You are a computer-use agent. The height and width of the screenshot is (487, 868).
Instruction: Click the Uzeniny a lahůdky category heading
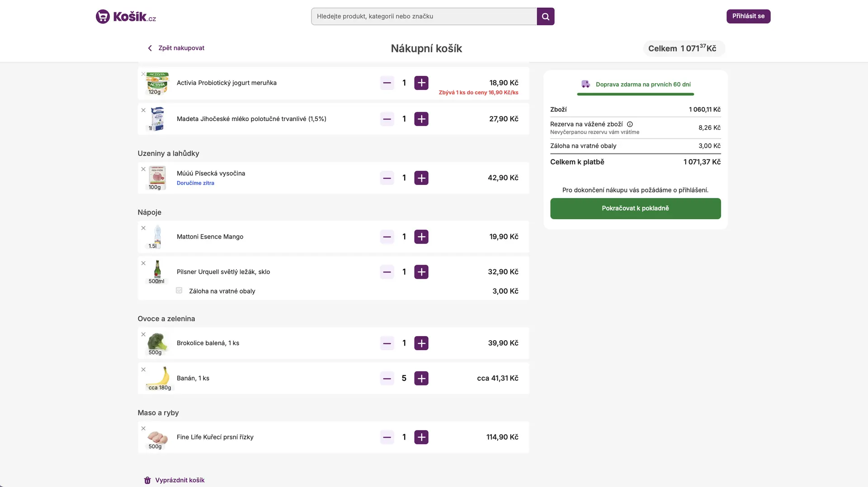click(x=168, y=154)
